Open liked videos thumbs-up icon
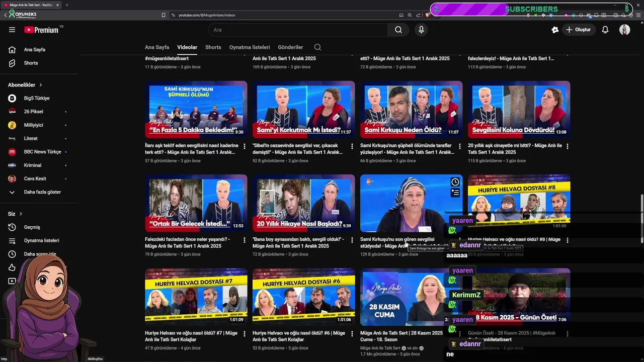Screen dimensions: 644x362 coord(12,267)
